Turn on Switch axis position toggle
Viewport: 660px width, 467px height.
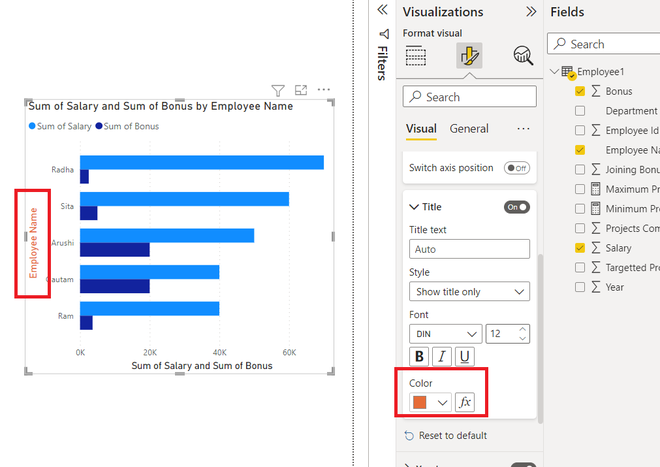(x=516, y=168)
